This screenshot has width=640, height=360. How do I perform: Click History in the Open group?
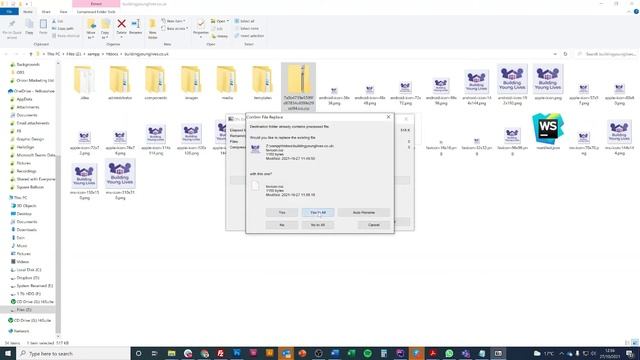220,36
